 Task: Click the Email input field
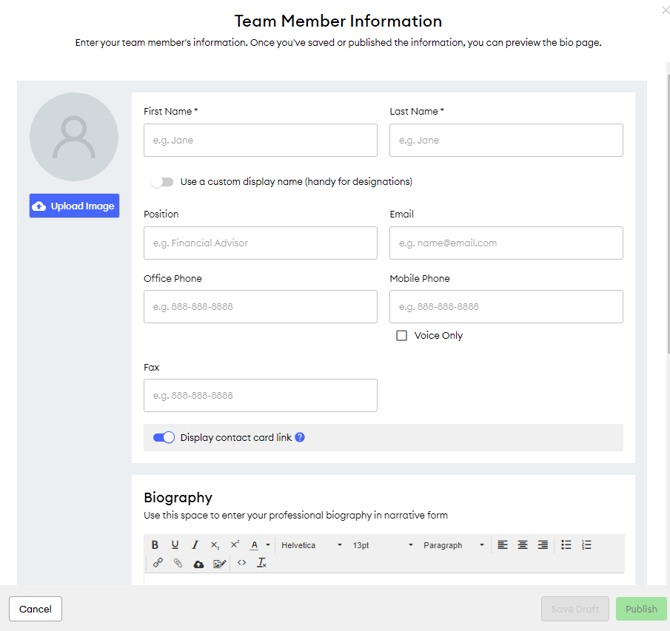coord(506,243)
